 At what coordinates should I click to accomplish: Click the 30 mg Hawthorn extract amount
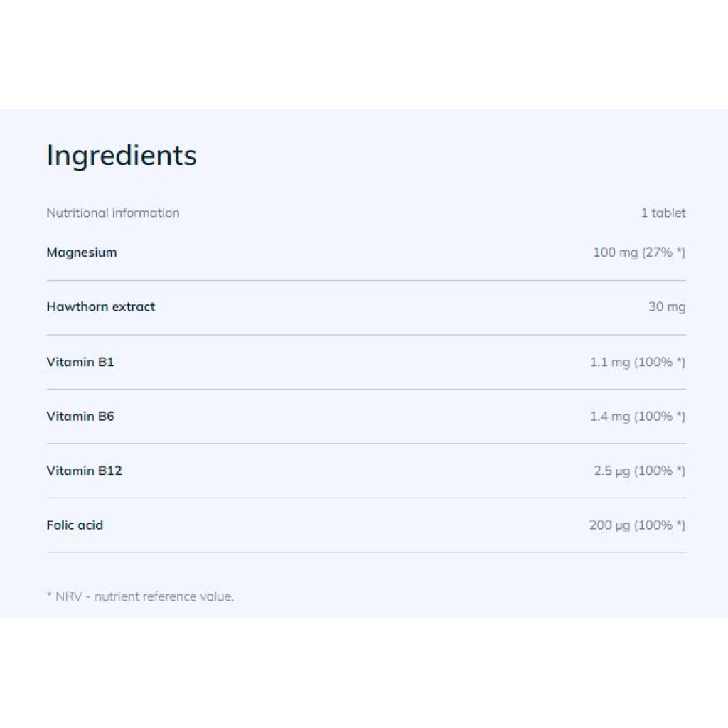[667, 307]
